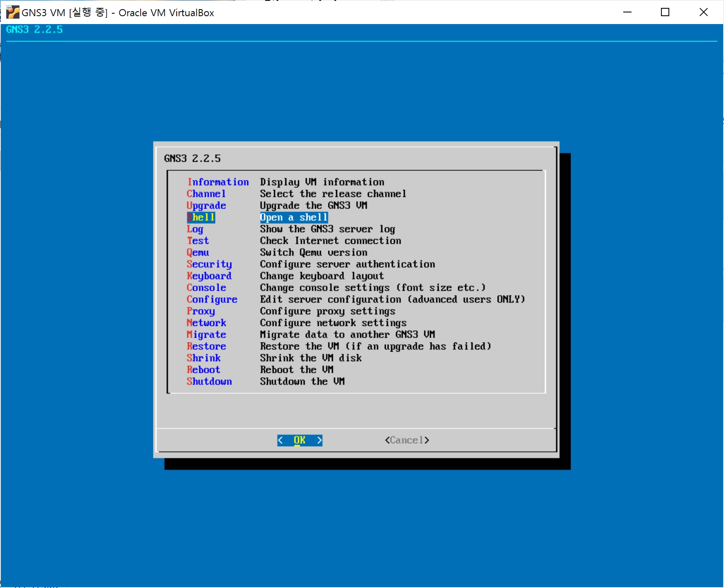Confirm with the OK button
The width and height of the screenshot is (724, 588).
click(300, 440)
